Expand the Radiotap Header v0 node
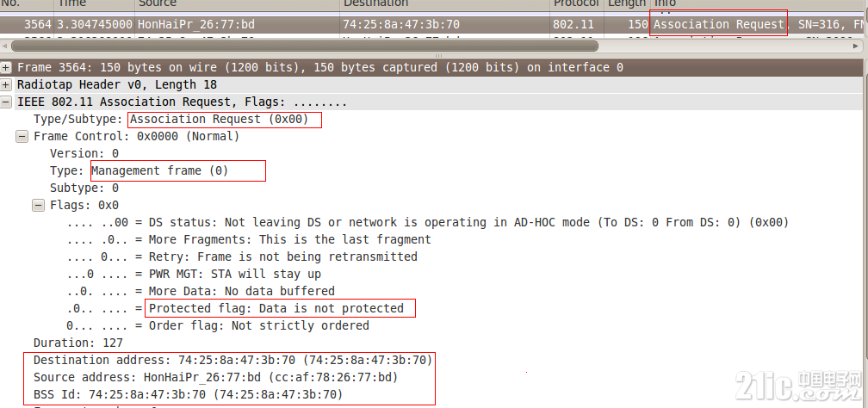Image resolution: width=868 pixels, height=408 pixels. [x=7, y=84]
